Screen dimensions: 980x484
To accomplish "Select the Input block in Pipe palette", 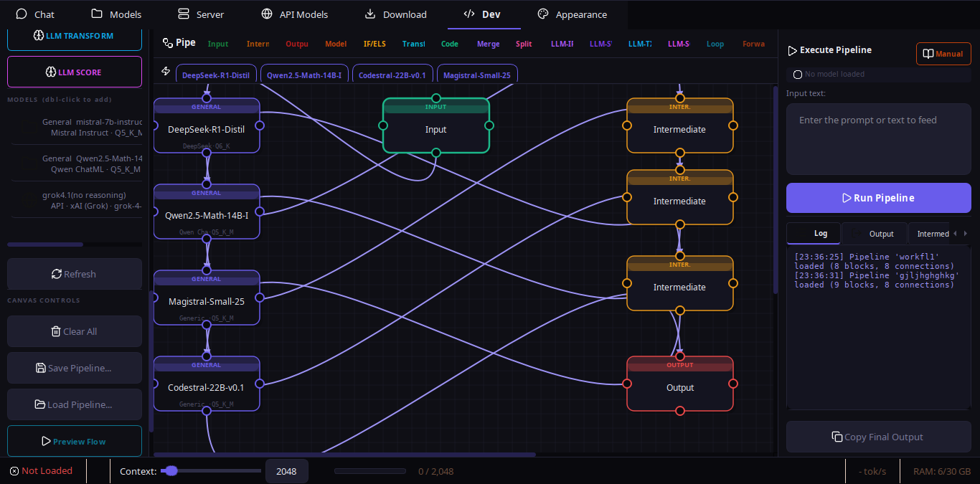I will coord(218,44).
